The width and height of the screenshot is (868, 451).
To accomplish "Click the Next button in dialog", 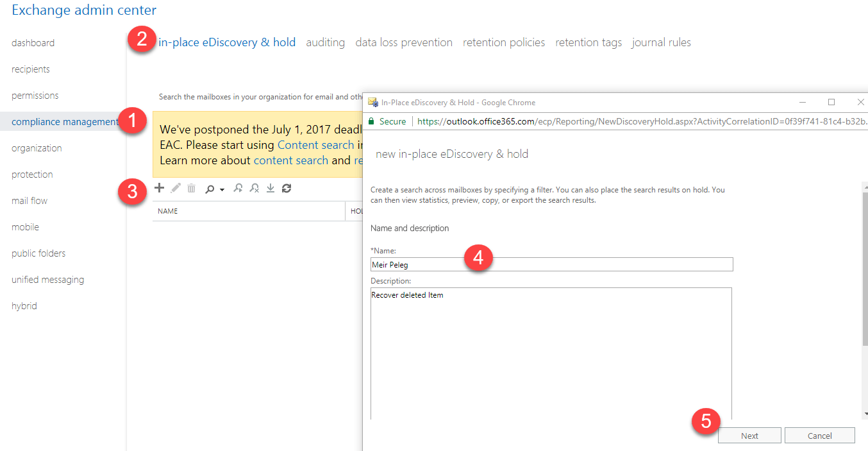I will pyautogui.click(x=749, y=436).
